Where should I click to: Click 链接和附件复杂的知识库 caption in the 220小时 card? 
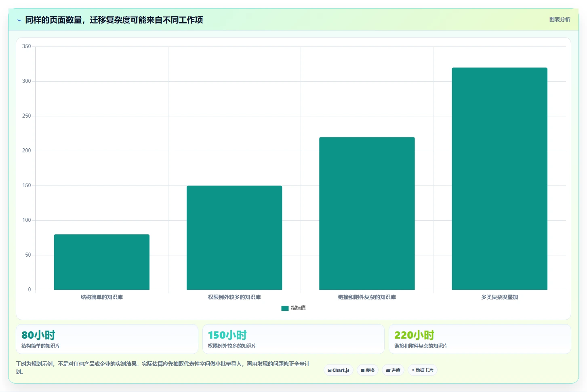[421, 346]
